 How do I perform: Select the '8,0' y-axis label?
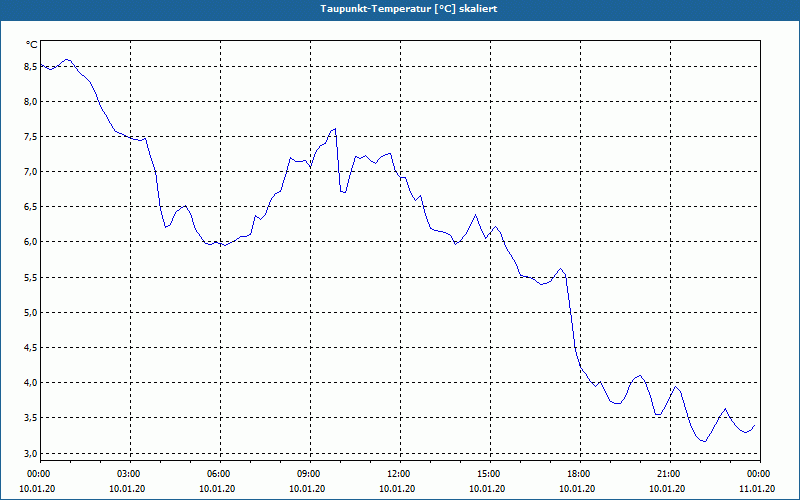pos(31,102)
